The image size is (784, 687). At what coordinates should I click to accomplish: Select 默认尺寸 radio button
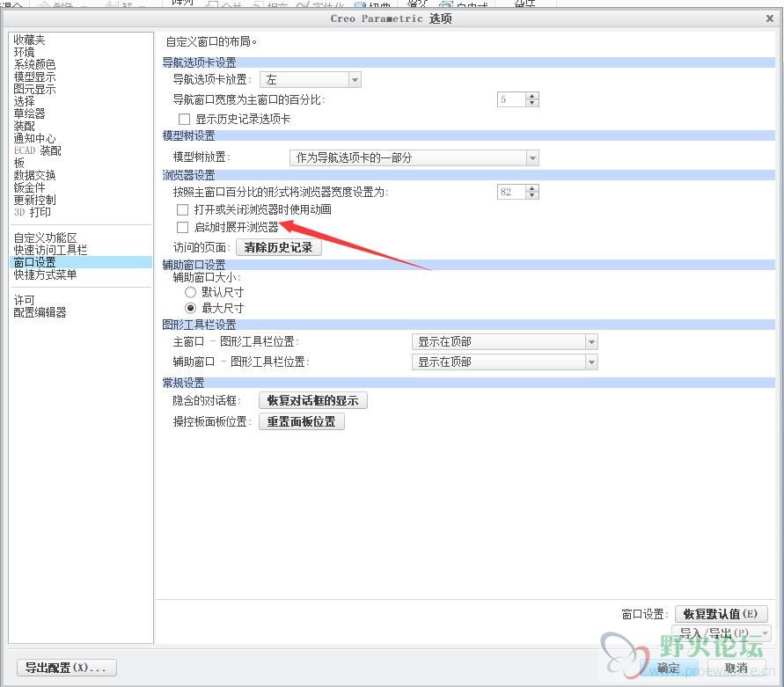coord(190,293)
